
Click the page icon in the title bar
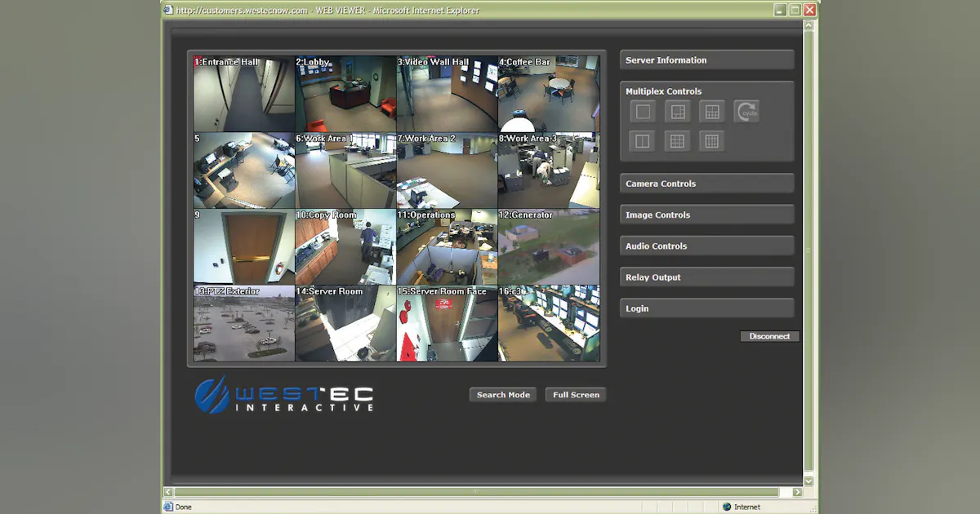169,10
